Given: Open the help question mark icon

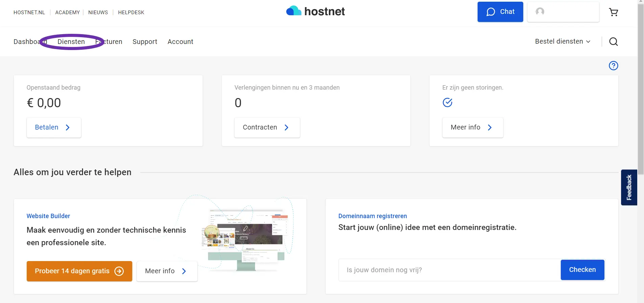Looking at the screenshot, I should click(x=614, y=66).
